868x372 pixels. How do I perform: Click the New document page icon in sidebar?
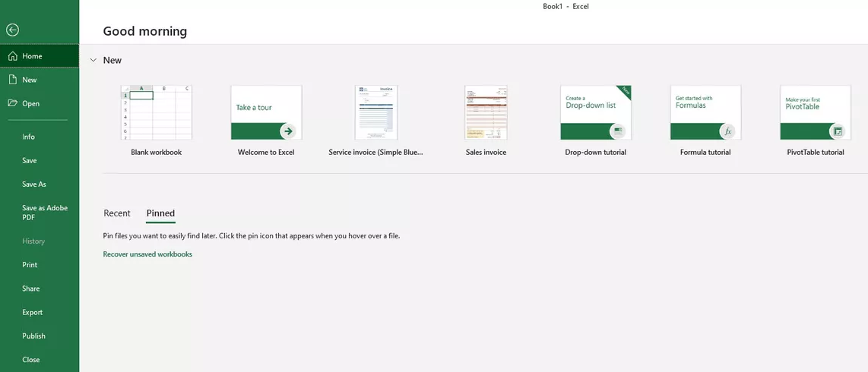click(x=13, y=80)
